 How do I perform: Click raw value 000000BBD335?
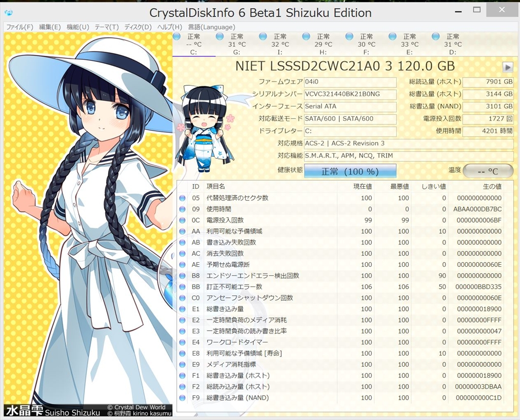coord(478,287)
